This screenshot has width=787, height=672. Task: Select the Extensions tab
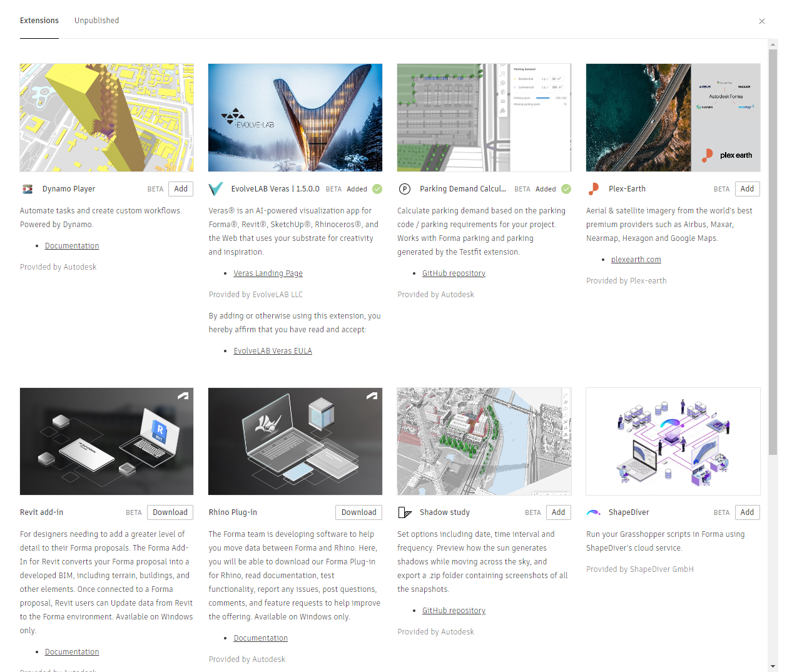coord(39,21)
